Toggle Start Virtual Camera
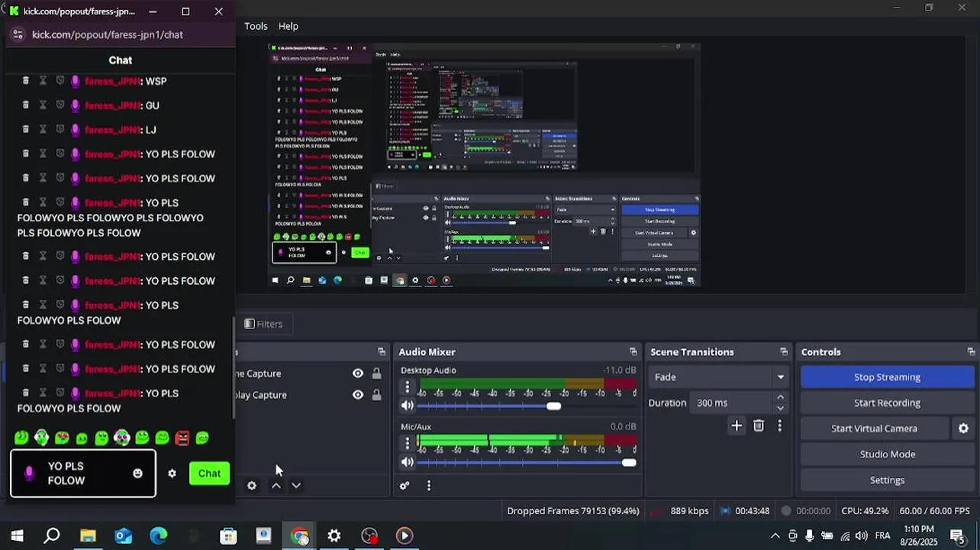Viewport: 980px width, 550px height. [x=875, y=429]
